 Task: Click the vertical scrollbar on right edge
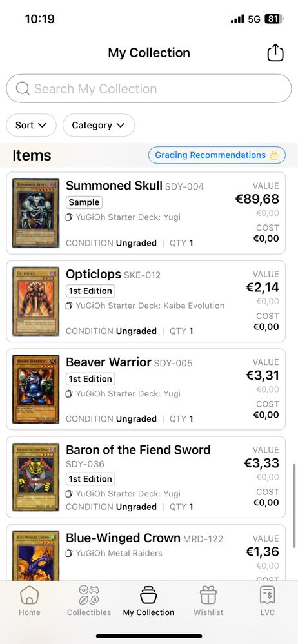[295, 506]
